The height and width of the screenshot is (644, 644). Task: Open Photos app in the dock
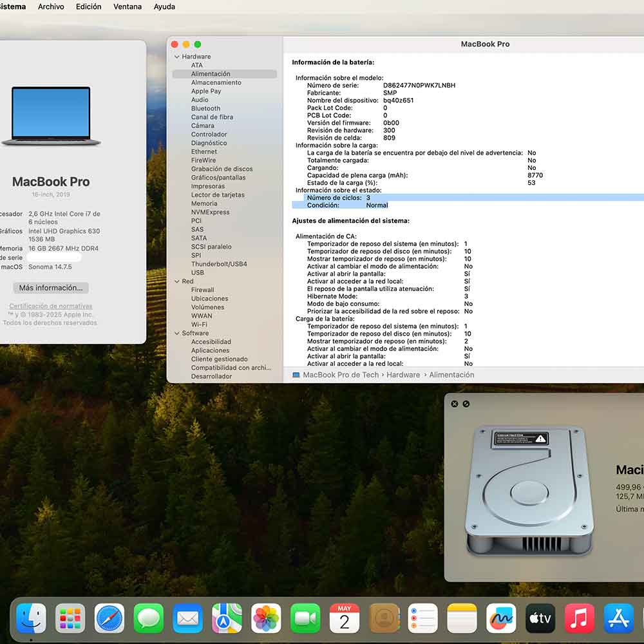click(266, 618)
